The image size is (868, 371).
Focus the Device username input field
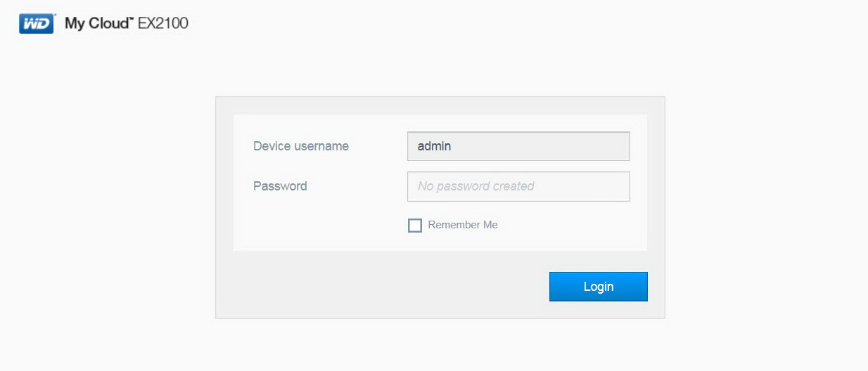tap(518, 146)
